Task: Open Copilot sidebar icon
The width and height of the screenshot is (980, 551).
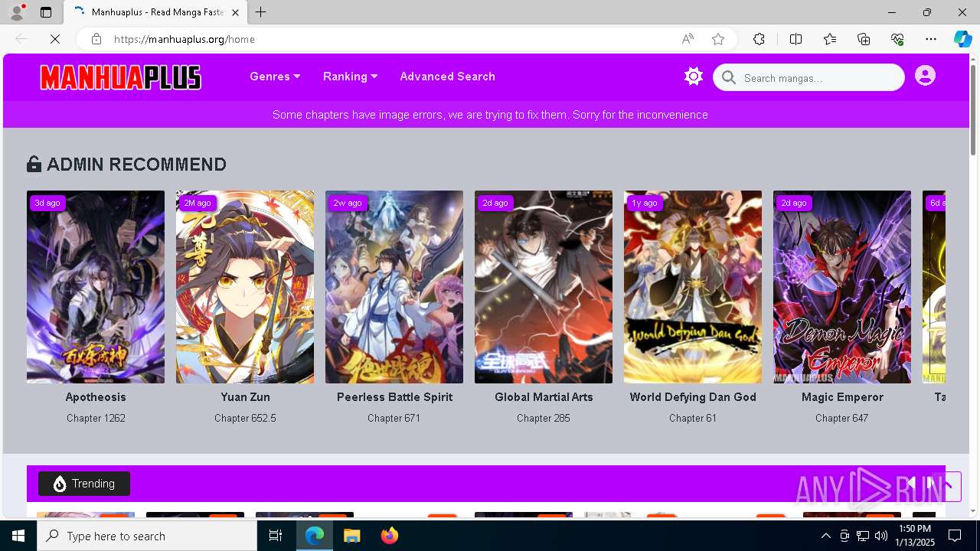Action: (x=962, y=39)
